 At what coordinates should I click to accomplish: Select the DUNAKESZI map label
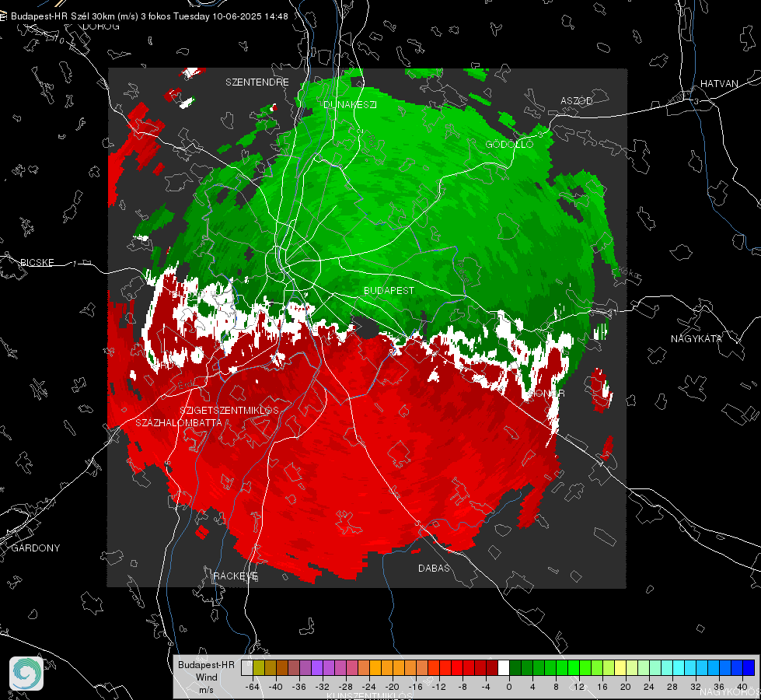(x=350, y=104)
